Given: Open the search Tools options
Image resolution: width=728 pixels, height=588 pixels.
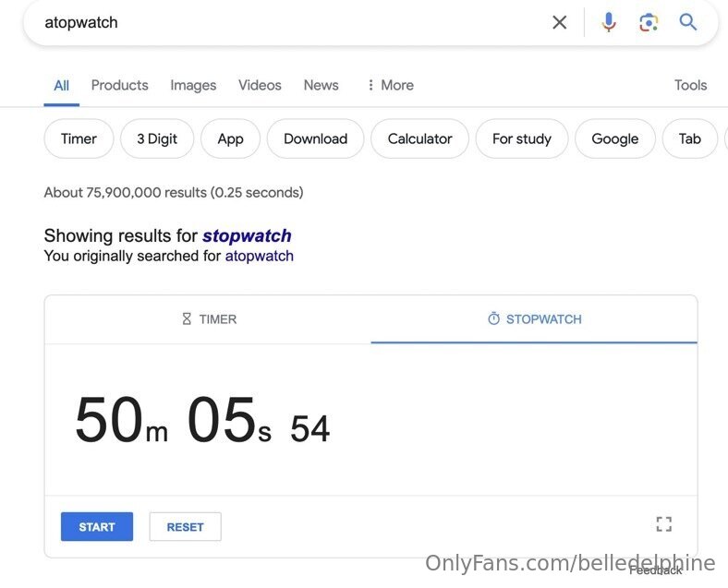Looking at the screenshot, I should tap(690, 85).
